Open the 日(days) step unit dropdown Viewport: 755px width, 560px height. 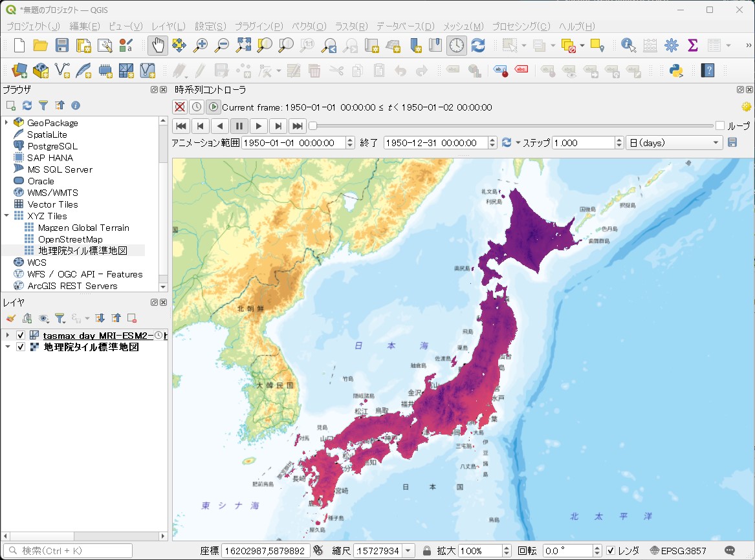coord(674,143)
